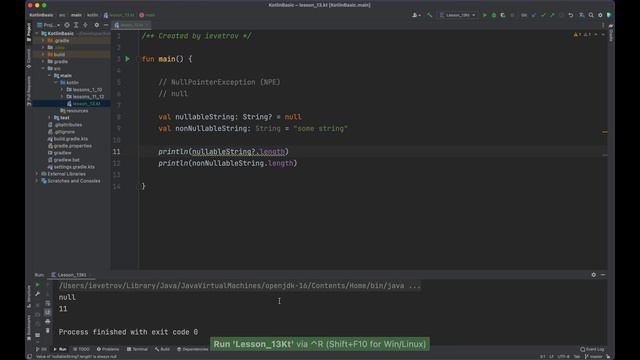Image resolution: width=640 pixels, height=360 pixels.
Task: Click expand all icon in Project panel header
Action: pos(76,25)
